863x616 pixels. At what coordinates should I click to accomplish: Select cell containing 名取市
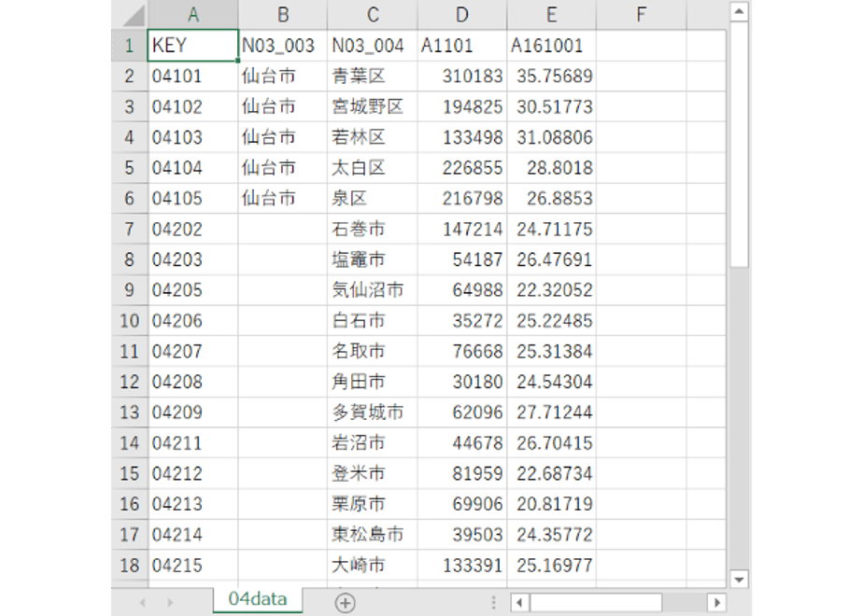coord(373,351)
